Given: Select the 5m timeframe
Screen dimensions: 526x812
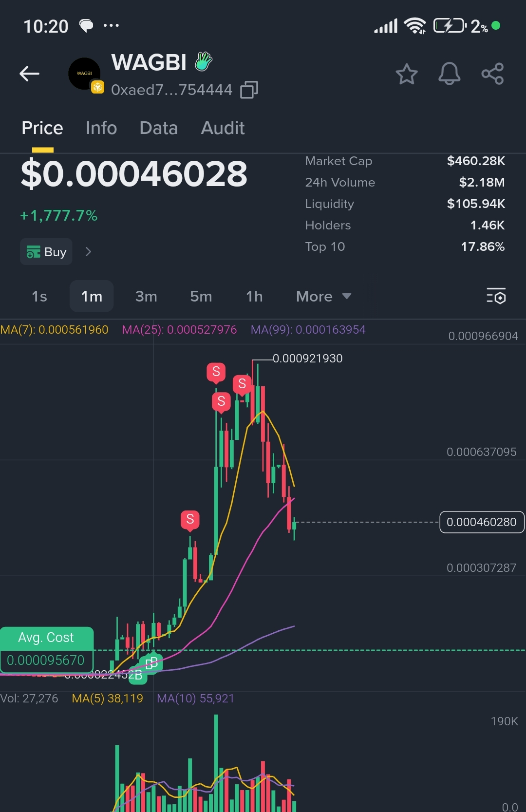Looking at the screenshot, I should tap(201, 296).
